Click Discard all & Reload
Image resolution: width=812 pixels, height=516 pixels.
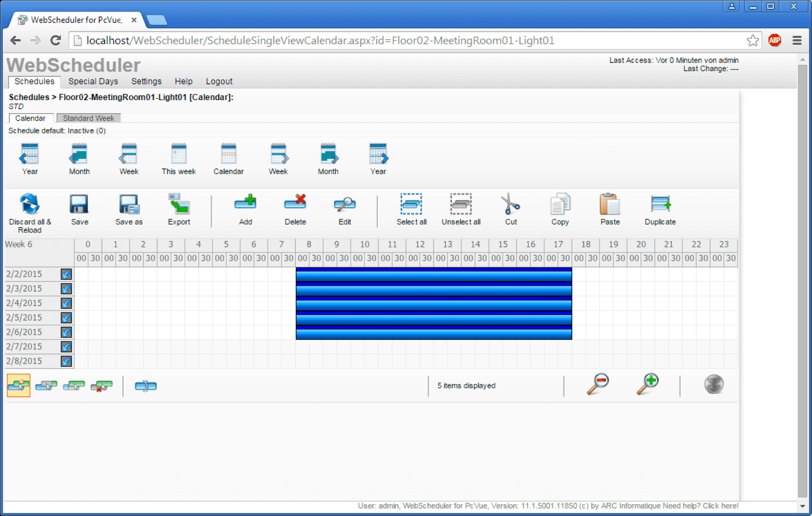coord(30,213)
